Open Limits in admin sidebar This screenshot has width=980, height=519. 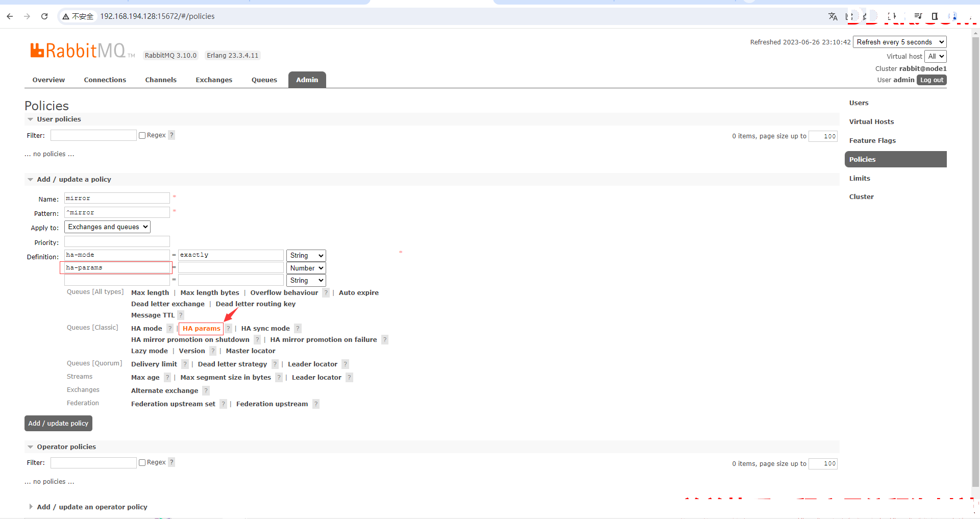coord(860,179)
